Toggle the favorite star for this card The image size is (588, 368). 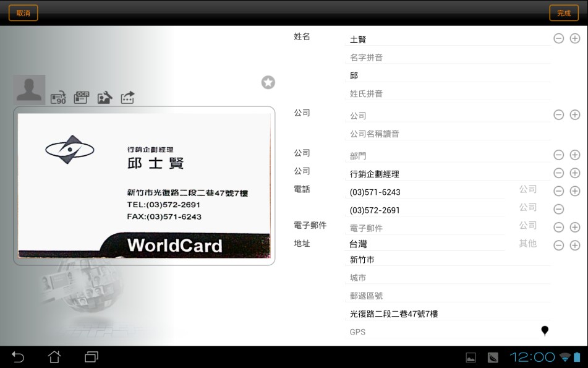point(268,82)
